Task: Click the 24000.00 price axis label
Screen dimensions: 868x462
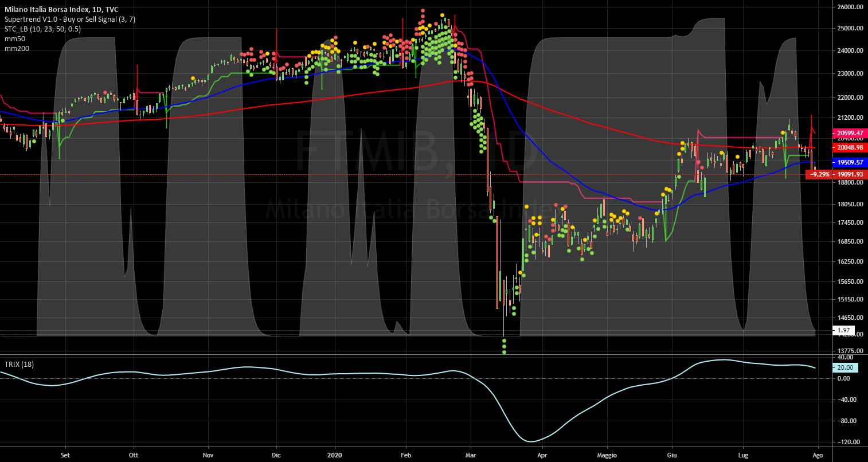Action: coord(850,50)
